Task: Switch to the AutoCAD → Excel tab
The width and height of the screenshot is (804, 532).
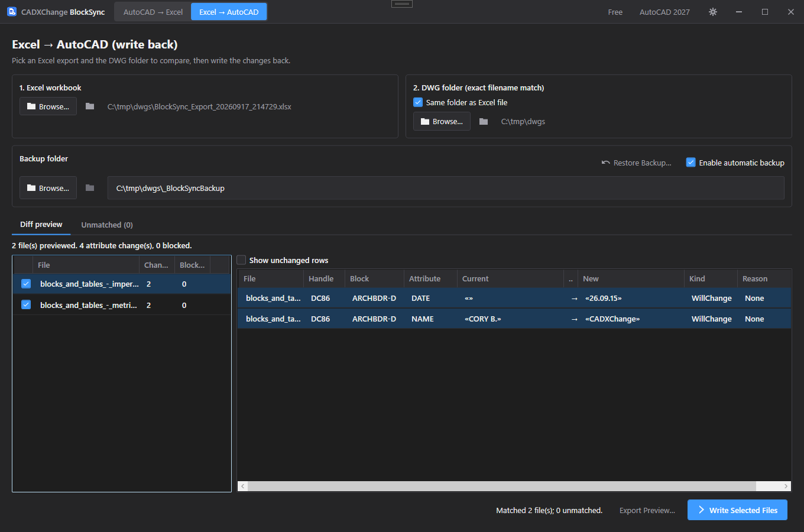Action: [153, 12]
